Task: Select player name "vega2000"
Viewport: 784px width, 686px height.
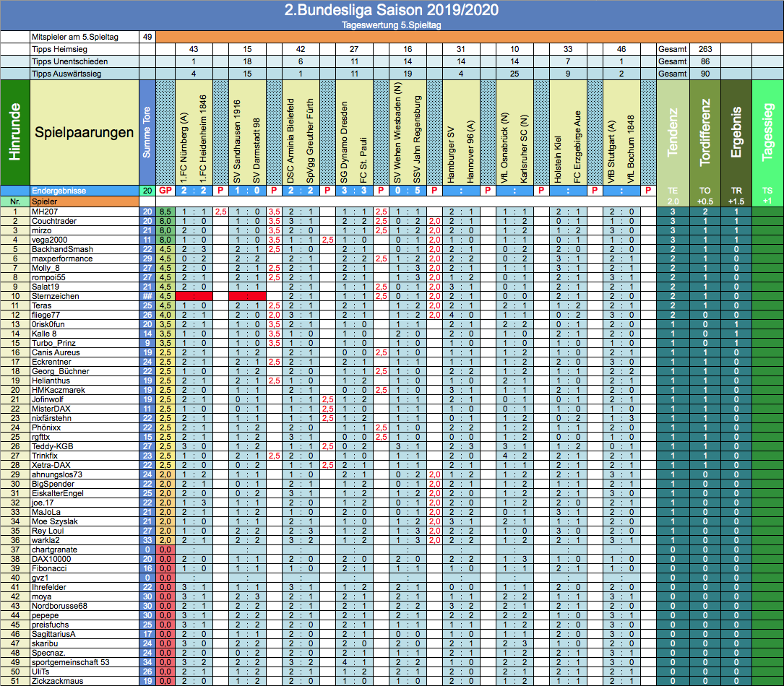Action: 48,240
